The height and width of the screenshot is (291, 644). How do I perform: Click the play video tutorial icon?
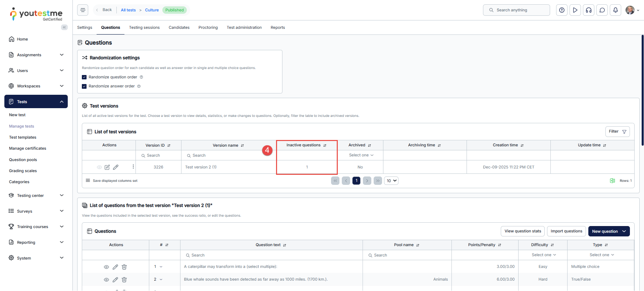tap(575, 10)
